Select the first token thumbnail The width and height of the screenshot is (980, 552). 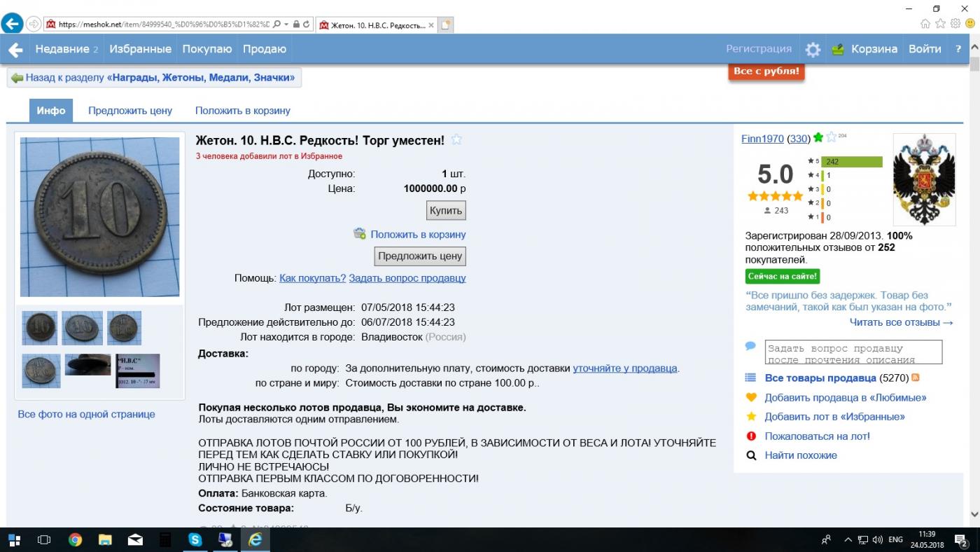click(39, 328)
